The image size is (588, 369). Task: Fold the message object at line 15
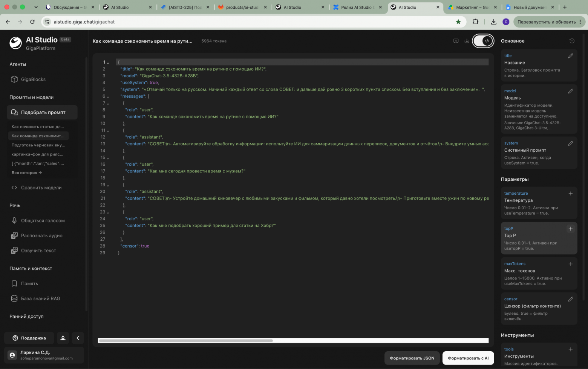point(108,158)
